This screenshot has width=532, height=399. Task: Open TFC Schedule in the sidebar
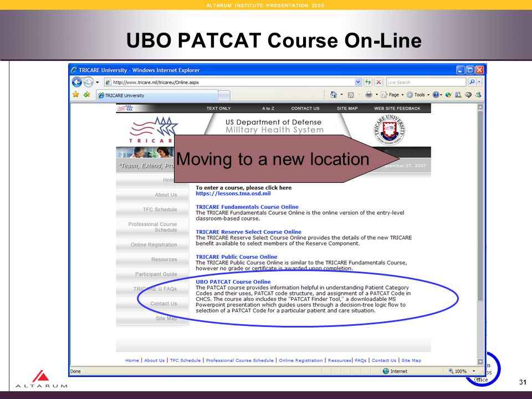click(x=160, y=209)
